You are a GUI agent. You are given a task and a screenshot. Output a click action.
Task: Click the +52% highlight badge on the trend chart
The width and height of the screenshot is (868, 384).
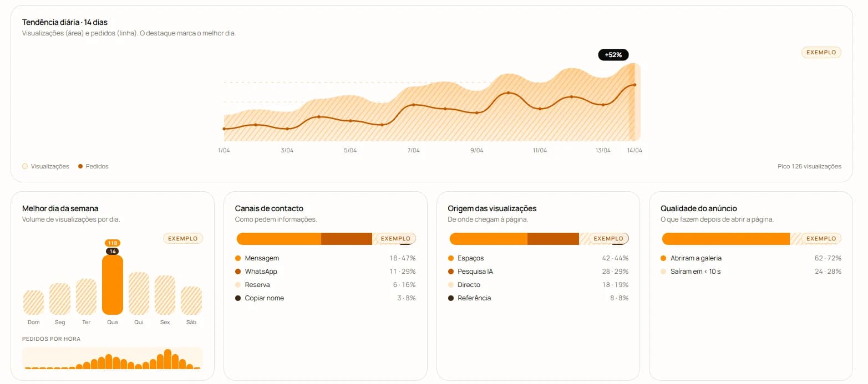[x=613, y=55]
